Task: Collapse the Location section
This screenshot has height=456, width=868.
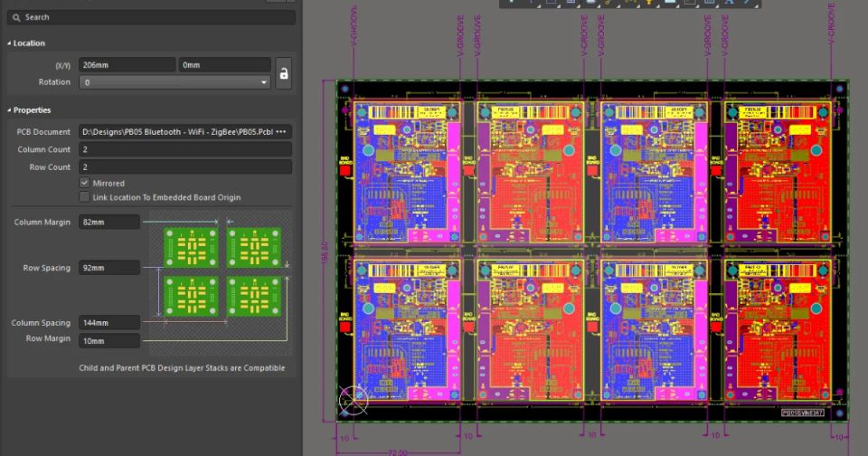Action: pos(9,43)
